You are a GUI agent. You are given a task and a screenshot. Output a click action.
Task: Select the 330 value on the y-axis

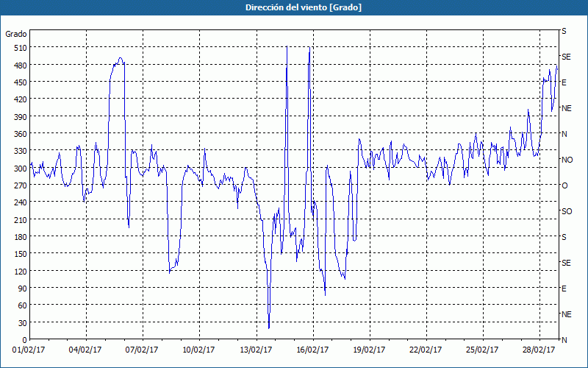click(x=20, y=151)
